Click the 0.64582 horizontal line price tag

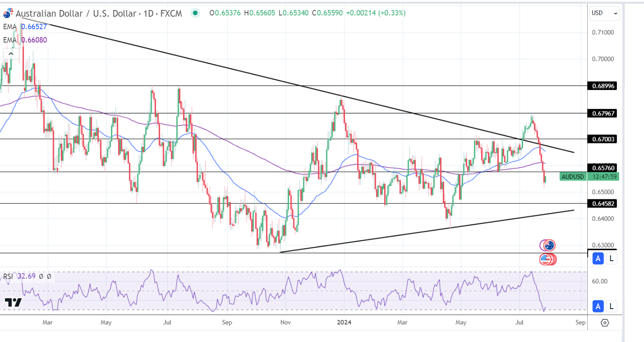[603, 204]
